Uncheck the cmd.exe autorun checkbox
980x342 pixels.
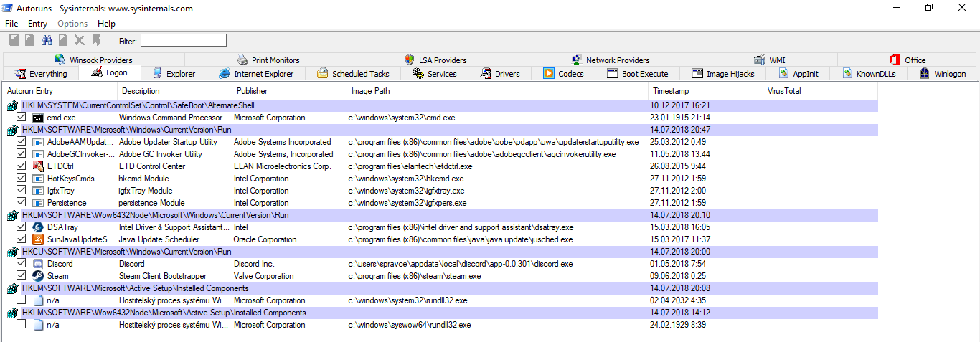pyautogui.click(x=22, y=118)
